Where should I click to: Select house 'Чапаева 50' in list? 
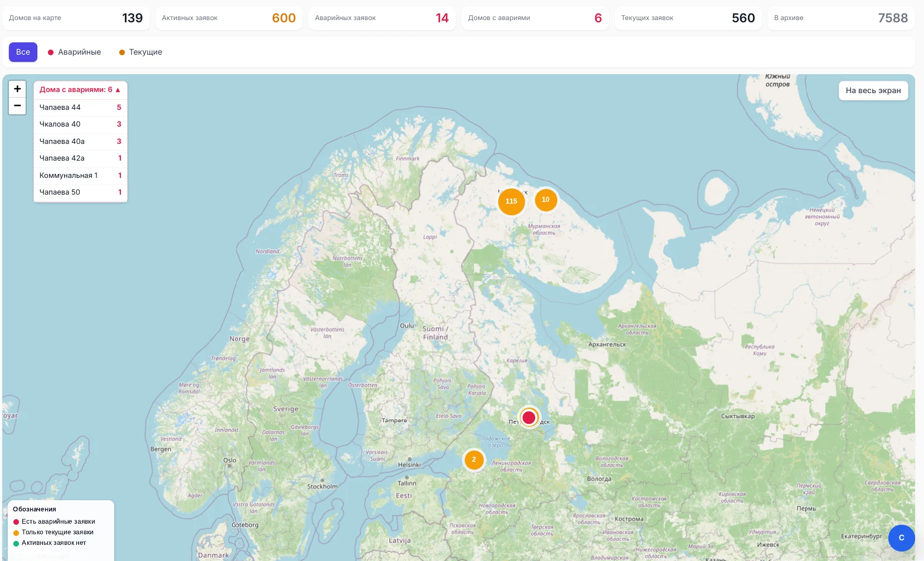coord(80,192)
